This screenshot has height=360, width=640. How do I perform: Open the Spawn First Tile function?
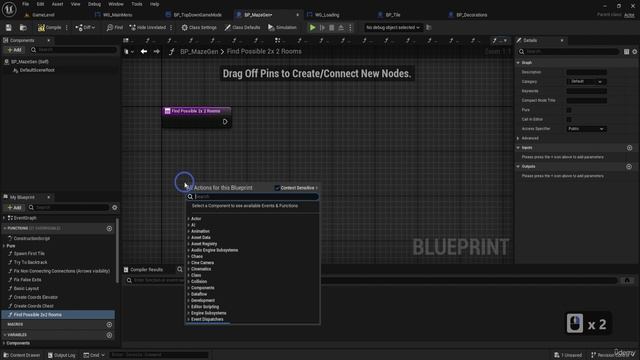click(x=29, y=253)
